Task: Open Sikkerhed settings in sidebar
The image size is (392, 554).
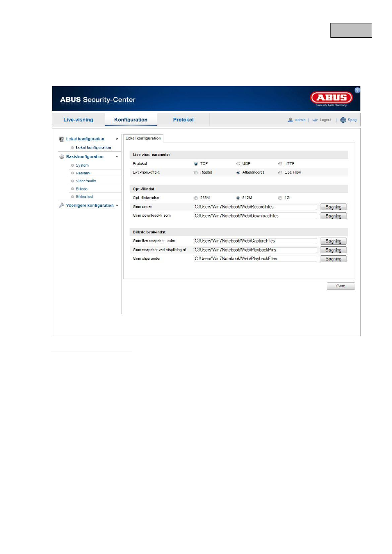Action: click(x=84, y=197)
